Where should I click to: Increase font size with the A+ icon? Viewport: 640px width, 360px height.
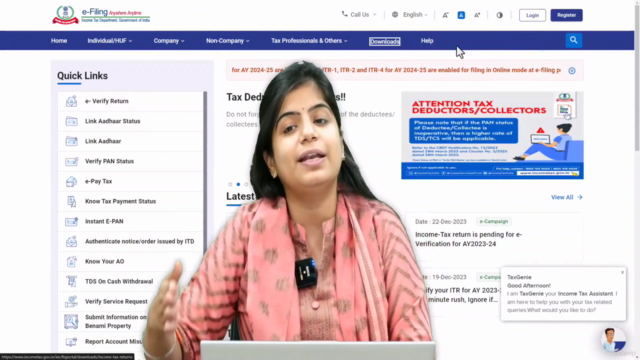[x=477, y=15]
